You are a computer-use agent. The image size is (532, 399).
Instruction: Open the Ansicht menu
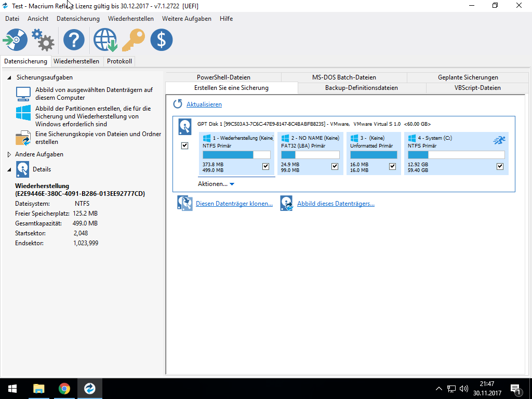tap(38, 19)
